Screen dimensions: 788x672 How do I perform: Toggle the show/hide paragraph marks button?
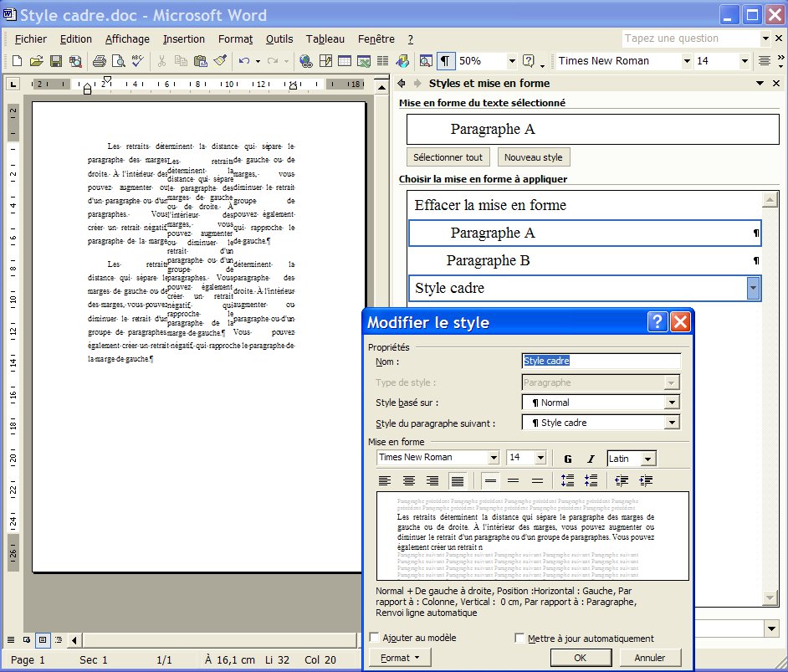(x=445, y=61)
